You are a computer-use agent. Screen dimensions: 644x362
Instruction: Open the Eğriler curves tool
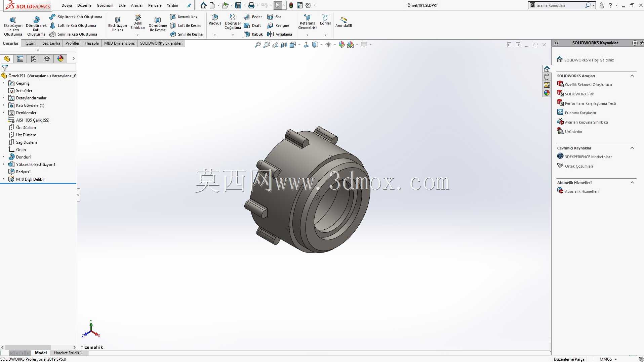pos(325,20)
